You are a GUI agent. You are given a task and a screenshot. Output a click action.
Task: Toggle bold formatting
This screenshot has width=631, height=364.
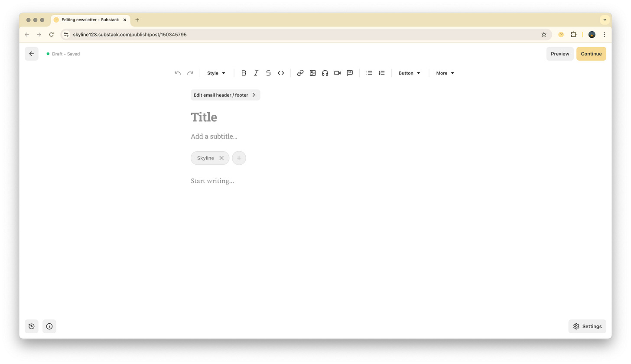click(x=244, y=73)
